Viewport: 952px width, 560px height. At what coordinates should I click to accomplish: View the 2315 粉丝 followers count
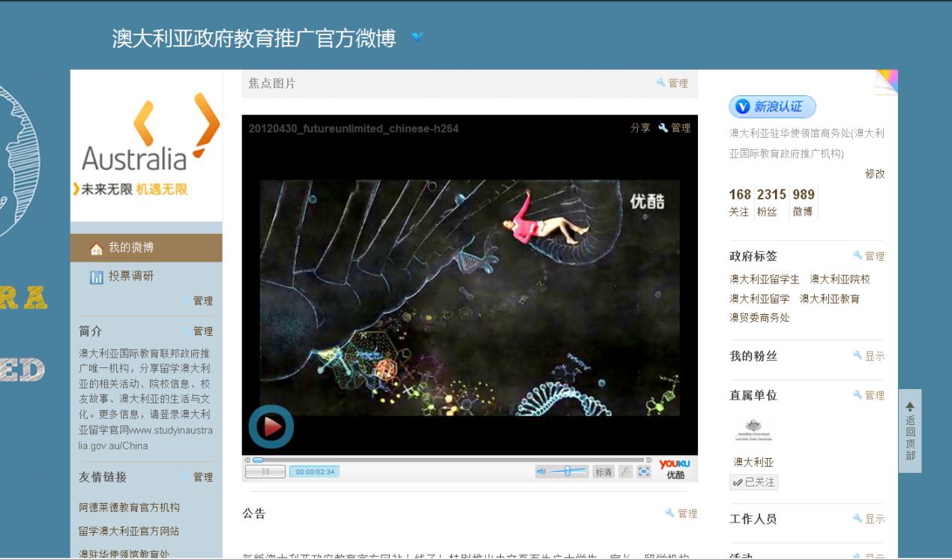click(x=771, y=202)
